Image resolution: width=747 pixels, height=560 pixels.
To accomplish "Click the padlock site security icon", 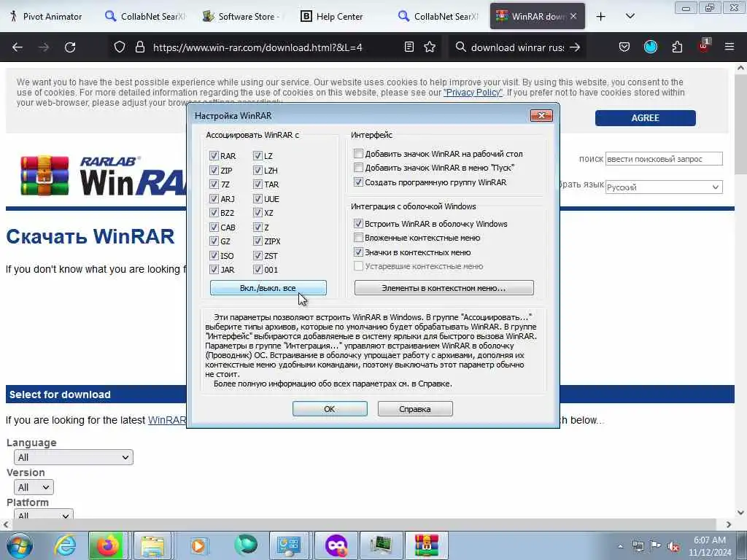I will click(139, 47).
